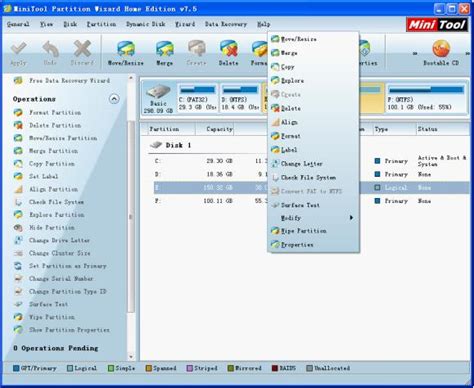This screenshot has width=474, height=388.
Task: Choose Change Letter in context menu
Action: (313, 164)
